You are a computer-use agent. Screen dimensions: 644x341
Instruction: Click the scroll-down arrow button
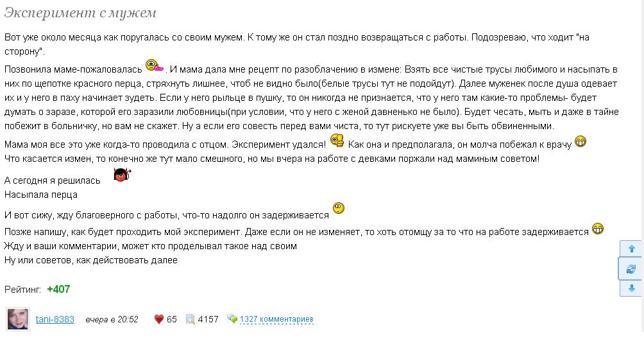[x=631, y=288]
